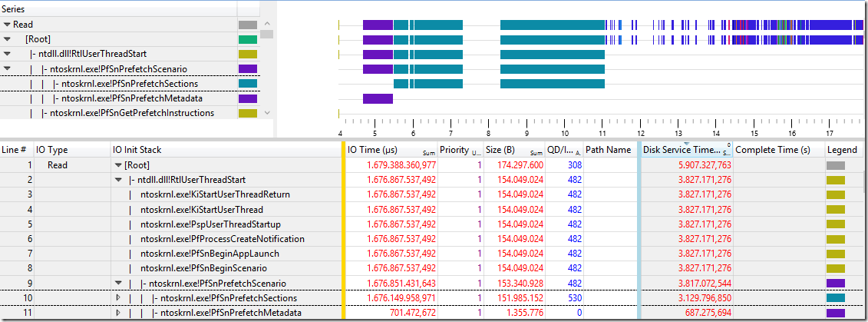Click the 8 second mark on timeline ruler
This screenshot has width=868, height=322.
(x=489, y=133)
